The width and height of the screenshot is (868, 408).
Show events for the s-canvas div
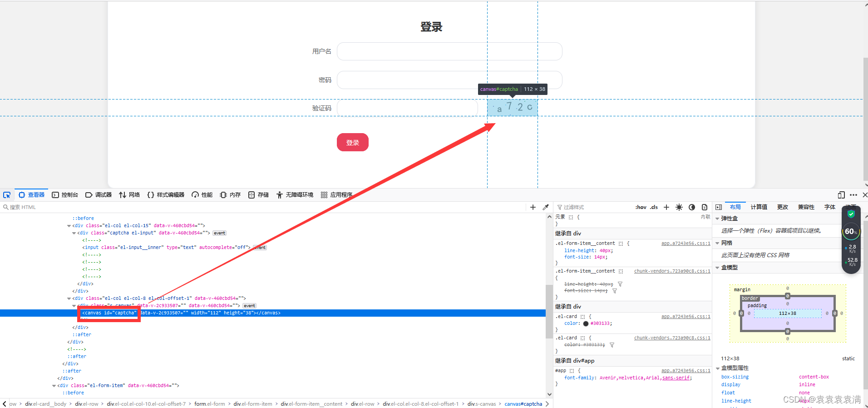(250, 306)
